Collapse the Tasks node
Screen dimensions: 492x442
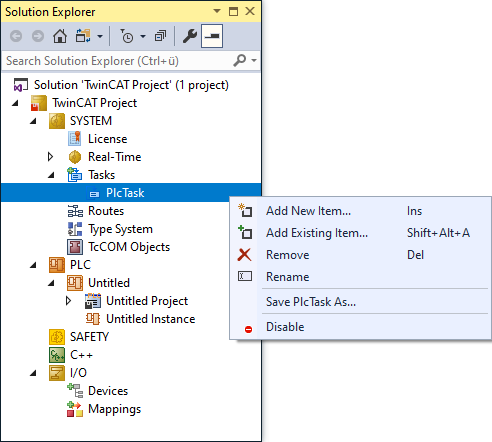tap(51, 175)
